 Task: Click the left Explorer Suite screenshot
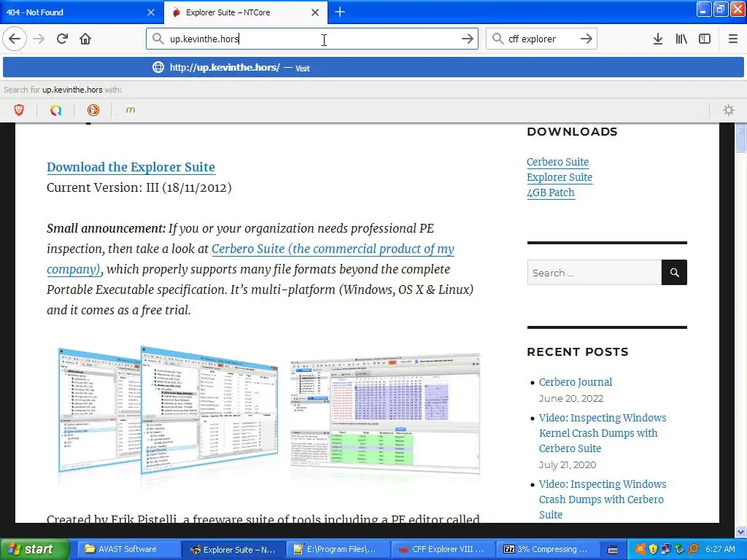click(x=168, y=411)
